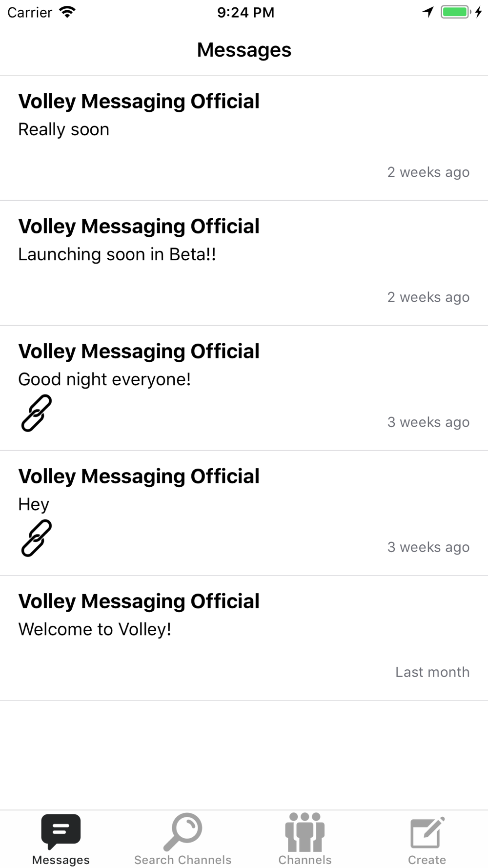Tap the Wi-Fi indicator in status bar
488x868 pixels.
pos(67,12)
